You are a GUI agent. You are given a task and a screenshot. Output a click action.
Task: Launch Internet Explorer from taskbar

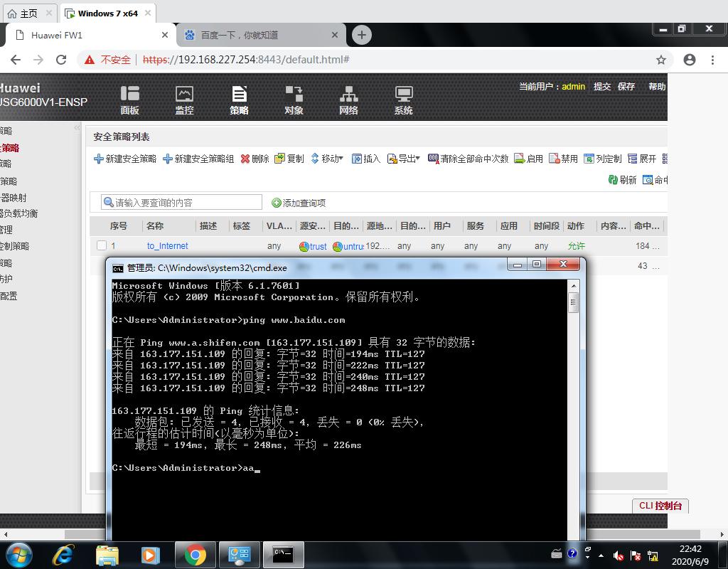click(x=63, y=555)
